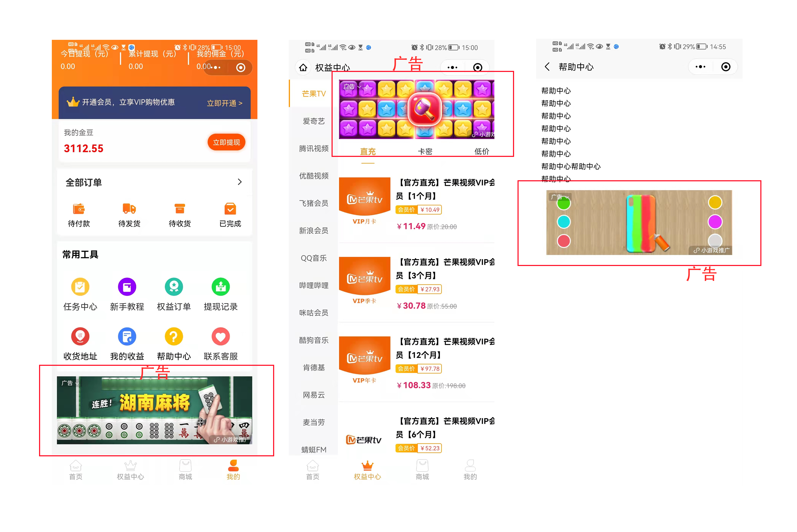Select 直充 tab
Screen dimensions: 797x532
coord(368,152)
